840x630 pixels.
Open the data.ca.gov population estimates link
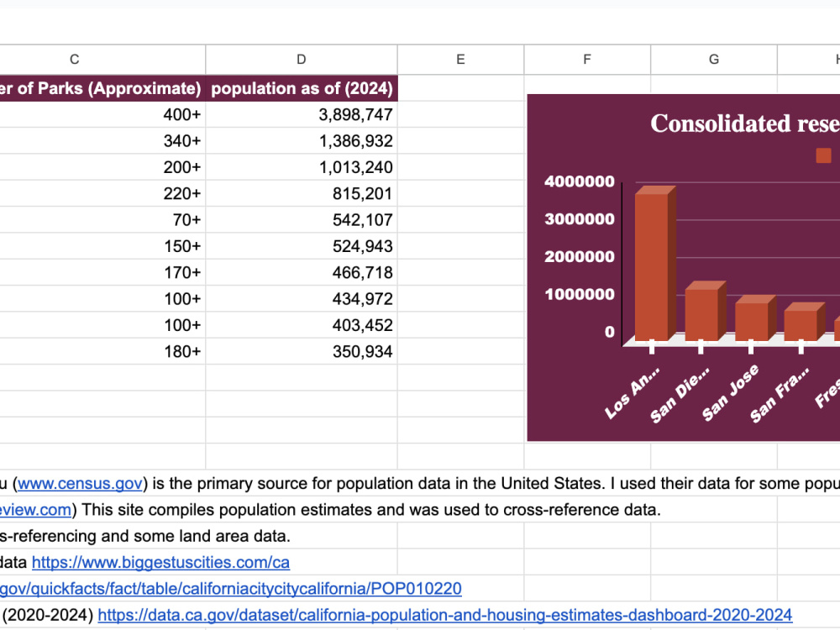[x=444, y=615]
